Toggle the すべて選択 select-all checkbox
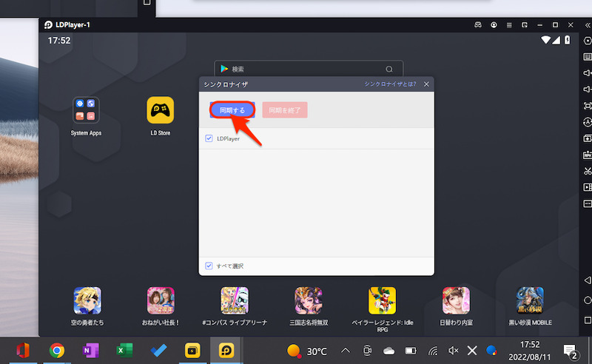Viewport: 592px width, 364px height. coord(209,266)
